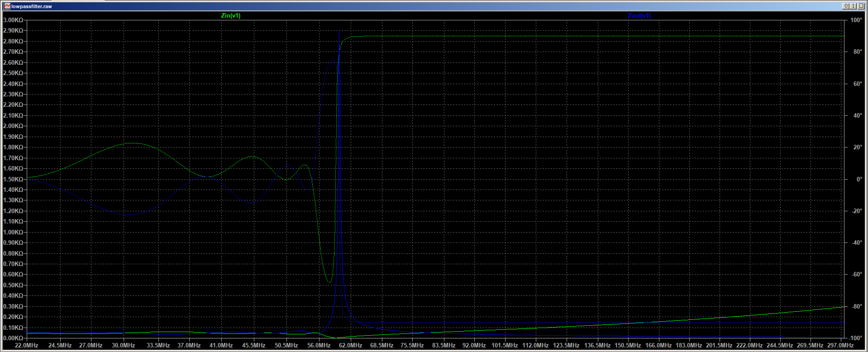Viewport: 868px width, 352px height.
Task: Restore the window with the '1' button
Action: pyautogui.click(x=853, y=6)
